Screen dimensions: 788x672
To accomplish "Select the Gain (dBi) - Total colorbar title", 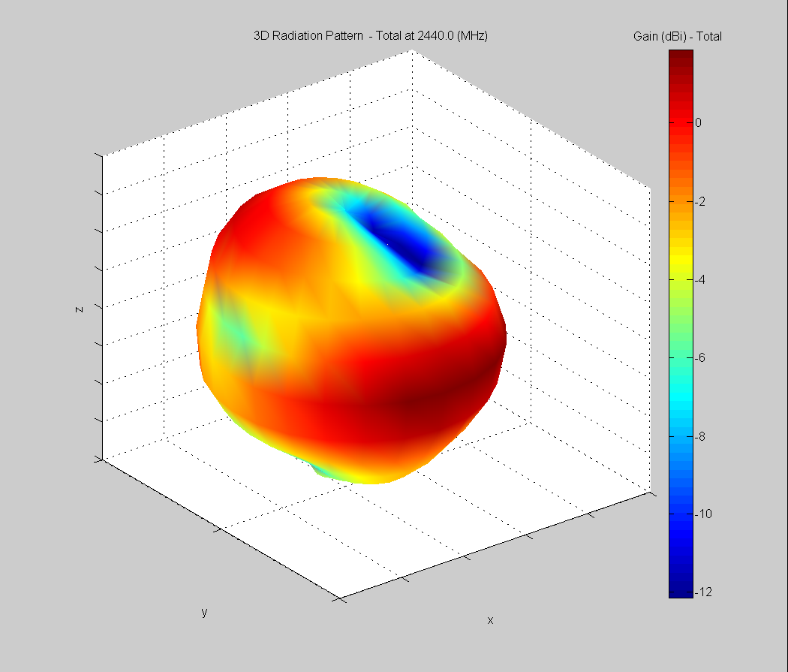I will click(678, 36).
